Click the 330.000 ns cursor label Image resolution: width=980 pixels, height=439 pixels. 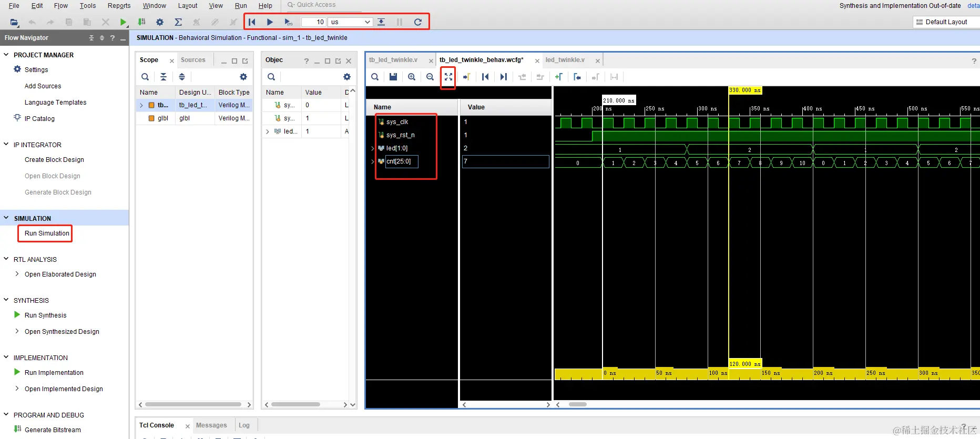(745, 90)
